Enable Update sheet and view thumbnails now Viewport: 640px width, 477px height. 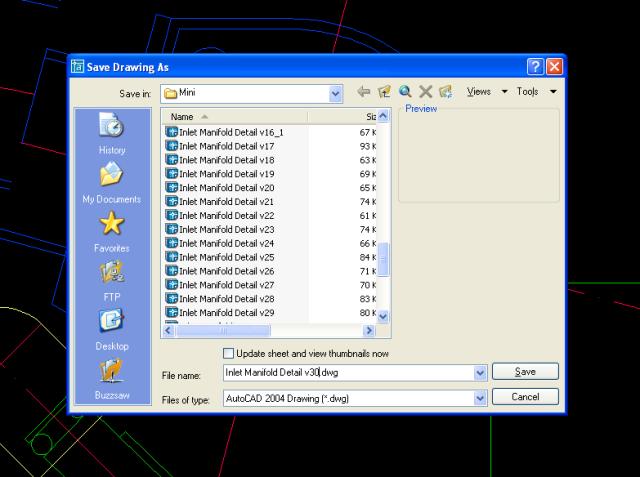[x=229, y=353]
